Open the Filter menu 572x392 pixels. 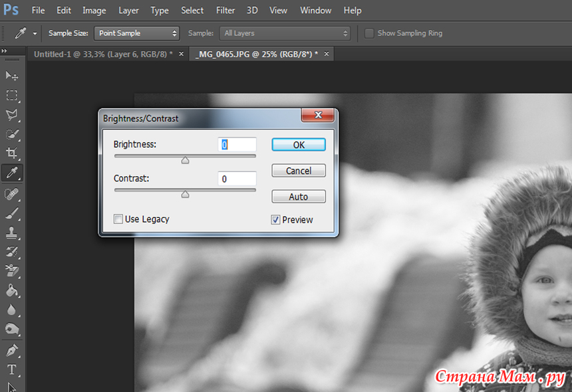(x=225, y=10)
